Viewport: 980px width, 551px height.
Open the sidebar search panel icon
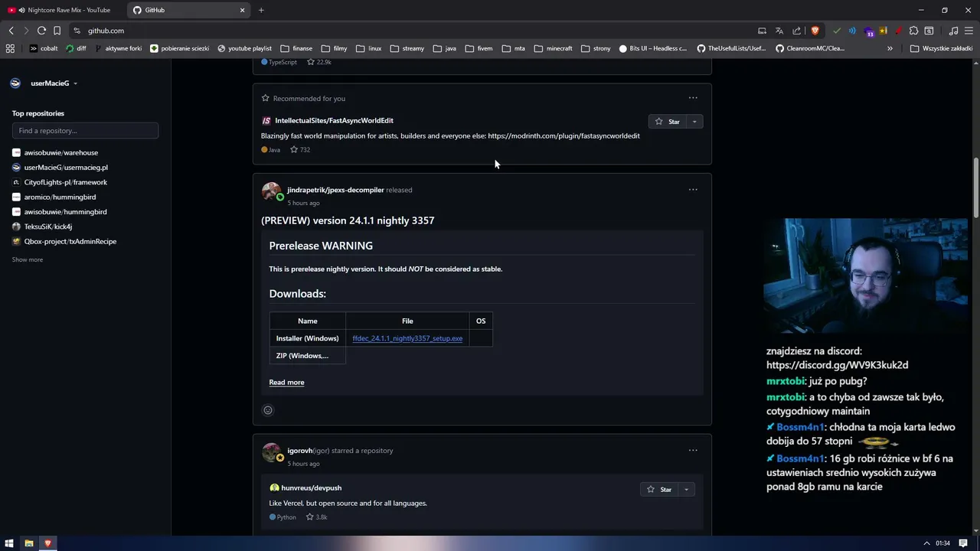[x=929, y=31]
